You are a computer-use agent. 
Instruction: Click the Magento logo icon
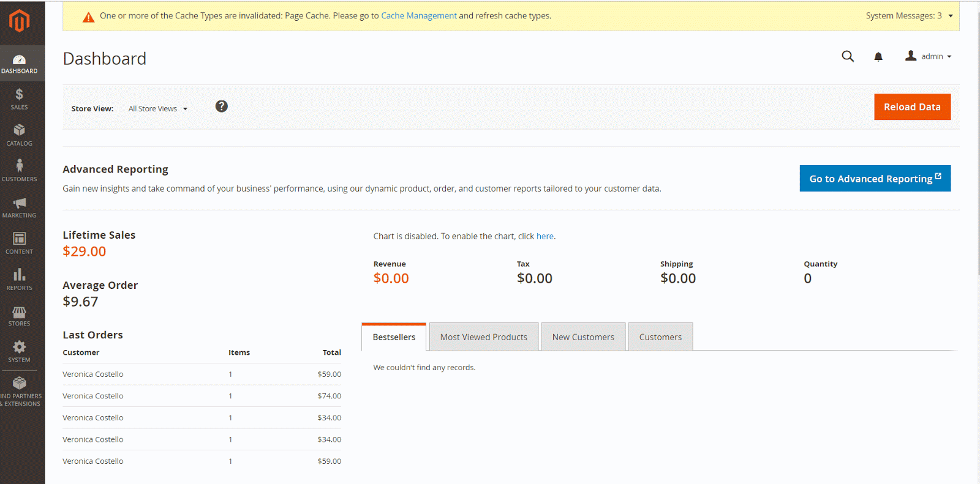[19, 21]
